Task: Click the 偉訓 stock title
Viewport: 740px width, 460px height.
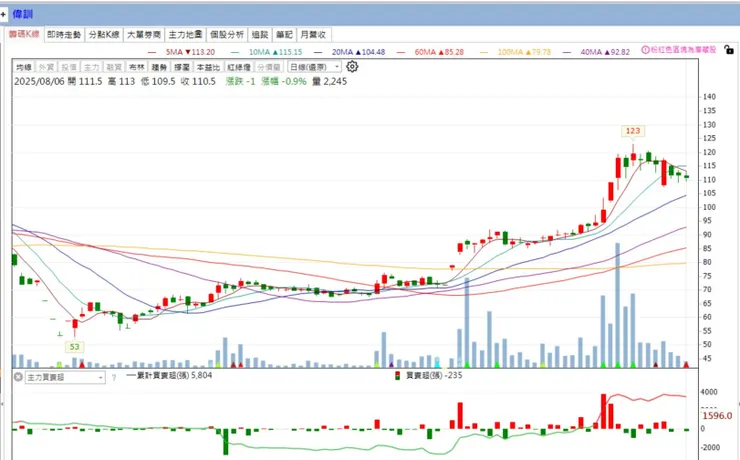Action: point(23,14)
